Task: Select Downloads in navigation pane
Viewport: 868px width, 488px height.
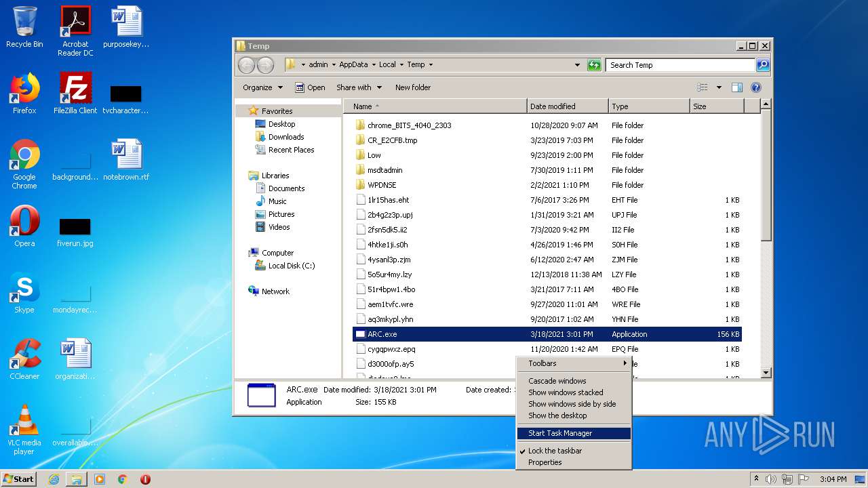Action: [285, 137]
